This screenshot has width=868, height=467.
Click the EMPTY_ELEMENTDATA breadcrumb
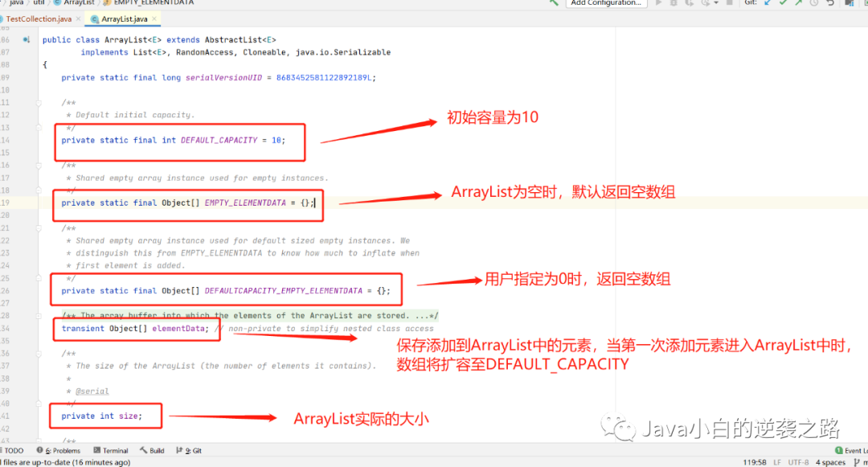(x=154, y=2)
